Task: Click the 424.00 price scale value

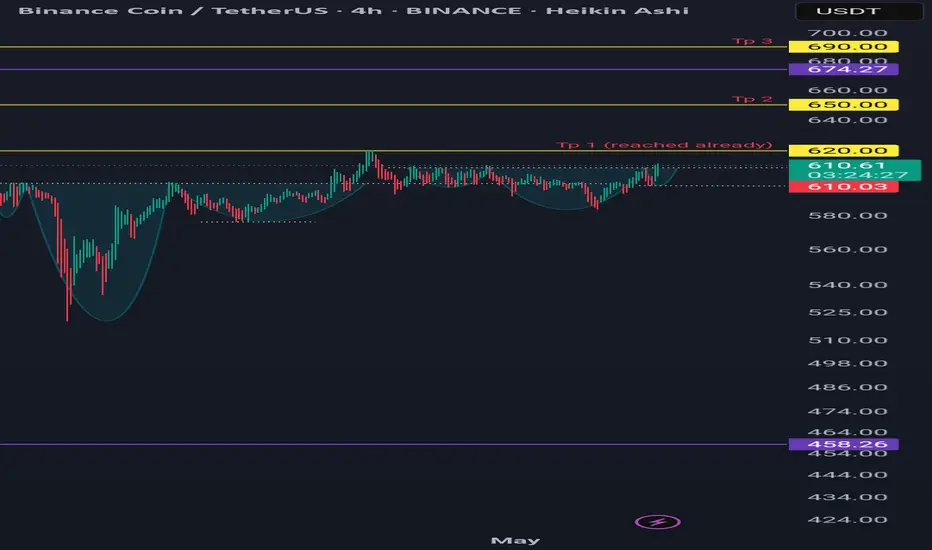Action: (848, 520)
